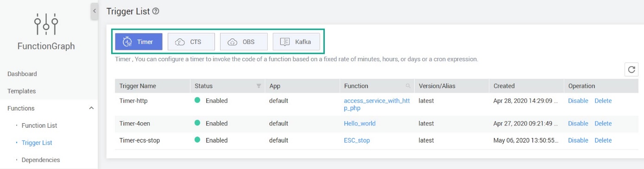The width and height of the screenshot is (644, 169).
Task: Click the Trigger Name column header
Action: click(138, 86)
